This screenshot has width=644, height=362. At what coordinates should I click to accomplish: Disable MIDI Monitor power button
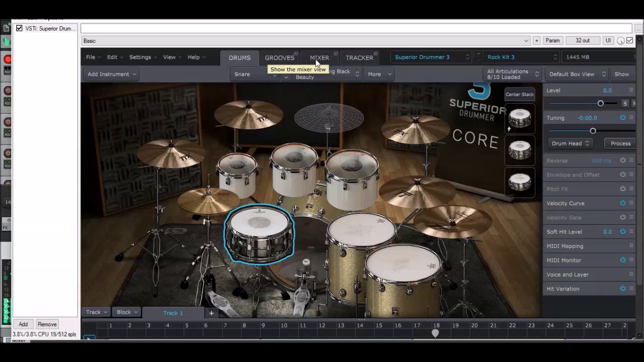(x=623, y=260)
